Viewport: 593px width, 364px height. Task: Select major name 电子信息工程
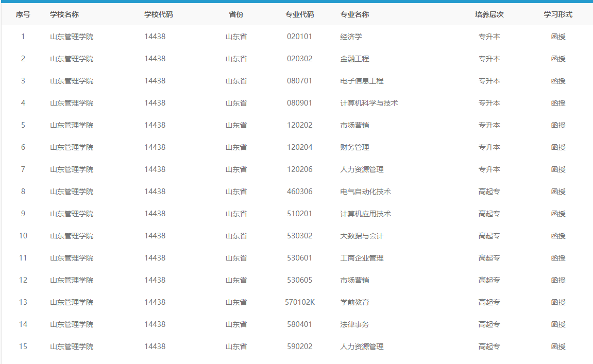pos(362,81)
